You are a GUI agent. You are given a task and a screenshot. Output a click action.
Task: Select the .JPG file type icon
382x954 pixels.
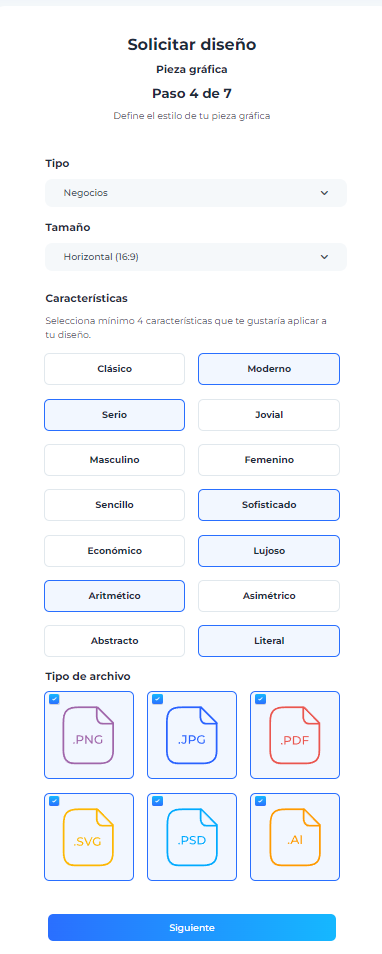(192, 735)
